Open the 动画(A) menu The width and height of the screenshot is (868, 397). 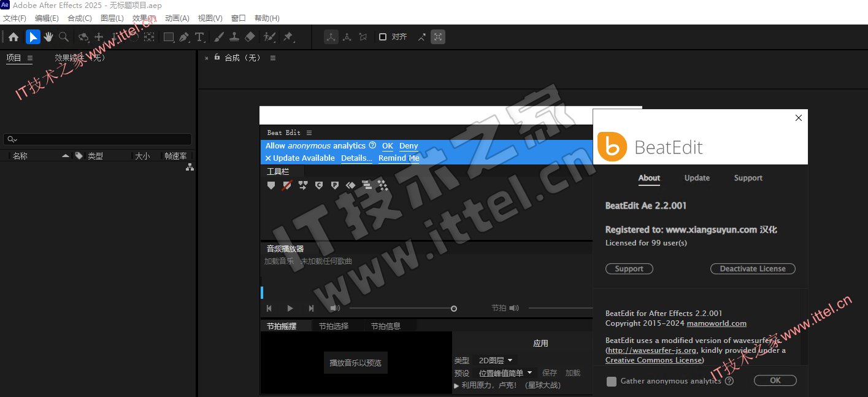(177, 18)
